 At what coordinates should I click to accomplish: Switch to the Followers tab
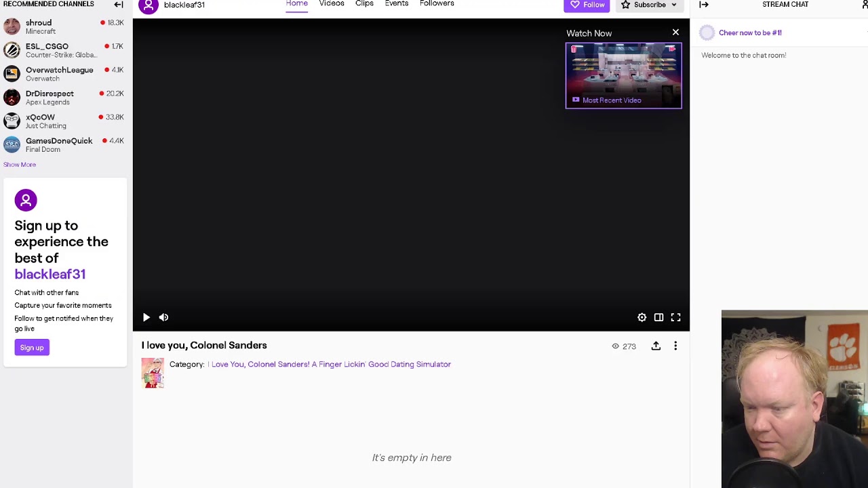437,4
